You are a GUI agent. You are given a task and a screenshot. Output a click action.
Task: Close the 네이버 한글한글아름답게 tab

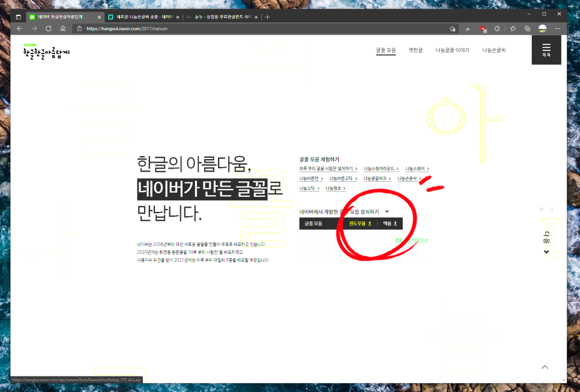[99, 17]
